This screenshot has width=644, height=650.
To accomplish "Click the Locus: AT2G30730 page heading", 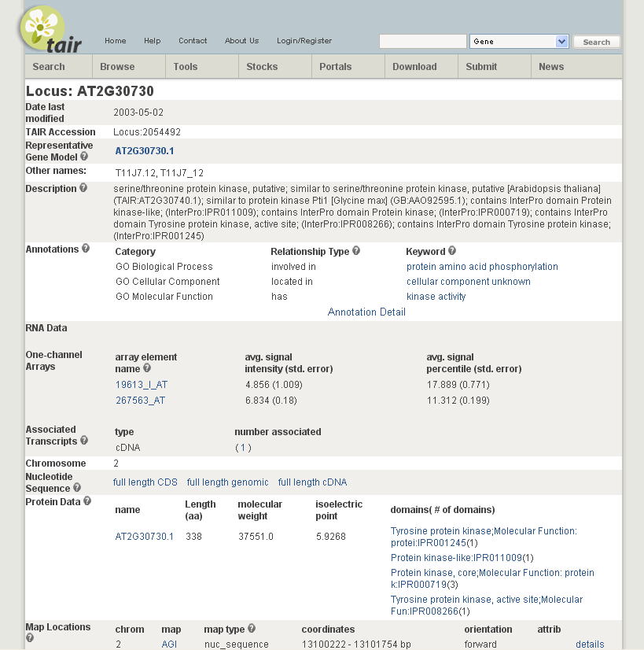I will coord(90,90).
